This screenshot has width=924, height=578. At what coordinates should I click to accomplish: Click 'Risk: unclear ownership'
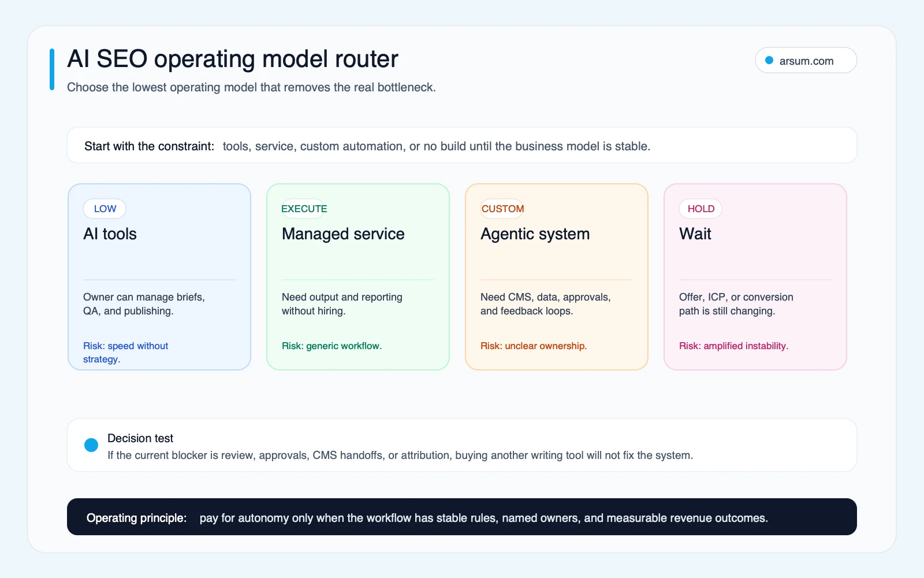(x=533, y=346)
